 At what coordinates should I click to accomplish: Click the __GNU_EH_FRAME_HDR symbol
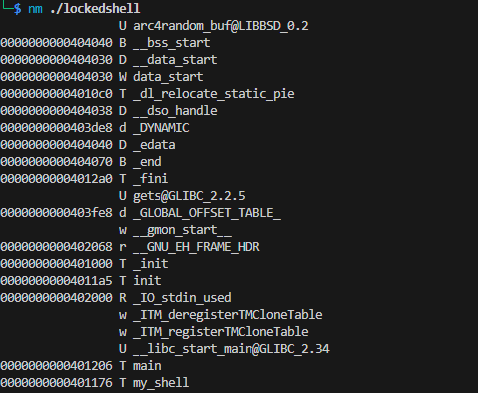pos(196,247)
